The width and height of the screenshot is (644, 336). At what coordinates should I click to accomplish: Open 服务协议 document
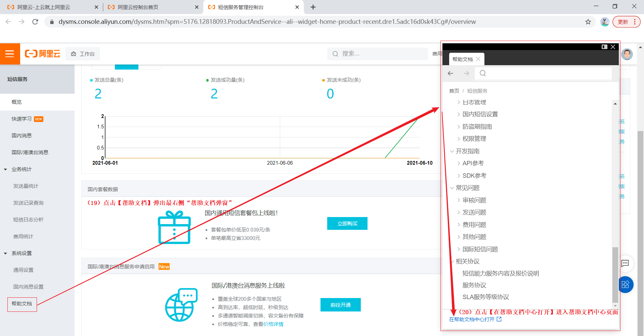[x=474, y=285]
